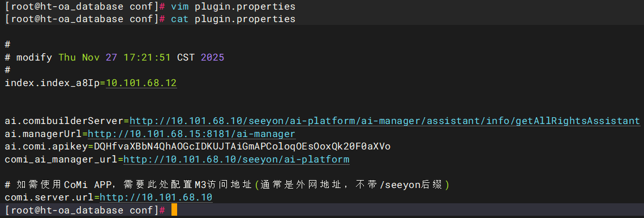
Task: Click the comi_ai_manager_url property key
Action: tap(61, 159)
